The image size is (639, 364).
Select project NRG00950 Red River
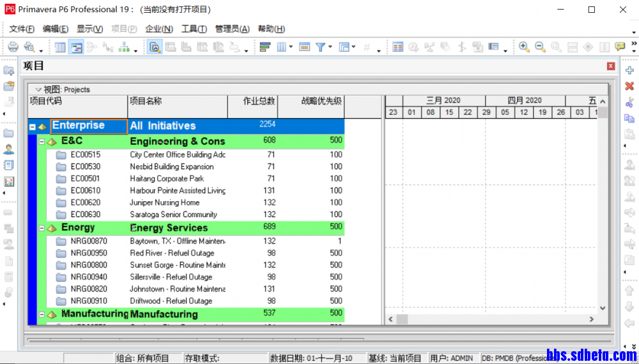pos(196,253)
